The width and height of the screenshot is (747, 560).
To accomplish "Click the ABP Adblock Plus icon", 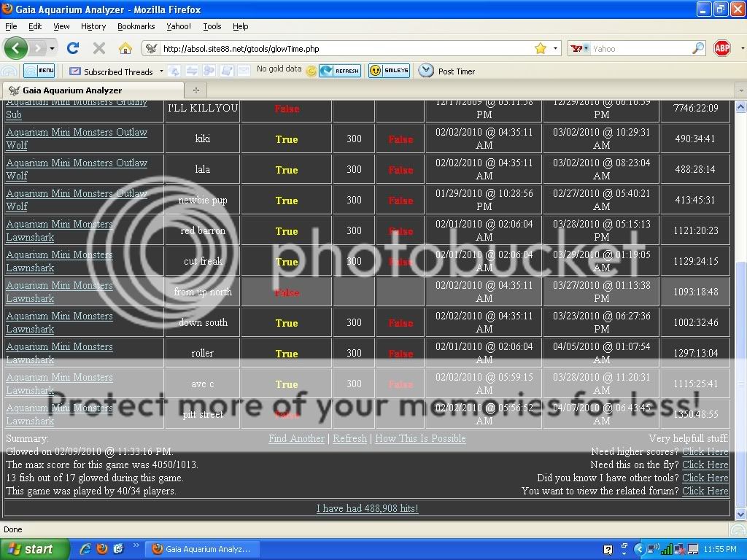I will click(x=721, y=48).
